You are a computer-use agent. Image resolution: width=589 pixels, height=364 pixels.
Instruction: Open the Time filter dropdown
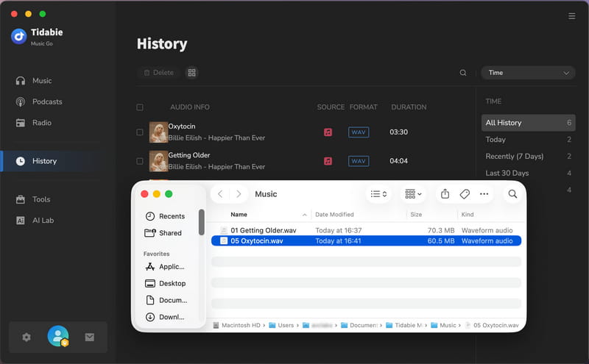click(x=528, y=73)
